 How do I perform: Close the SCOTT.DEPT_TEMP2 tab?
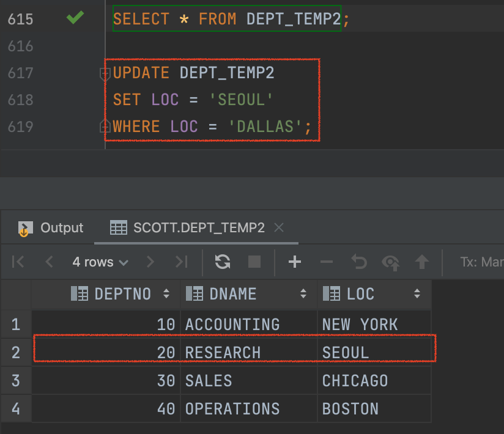[x=279, y=227]
